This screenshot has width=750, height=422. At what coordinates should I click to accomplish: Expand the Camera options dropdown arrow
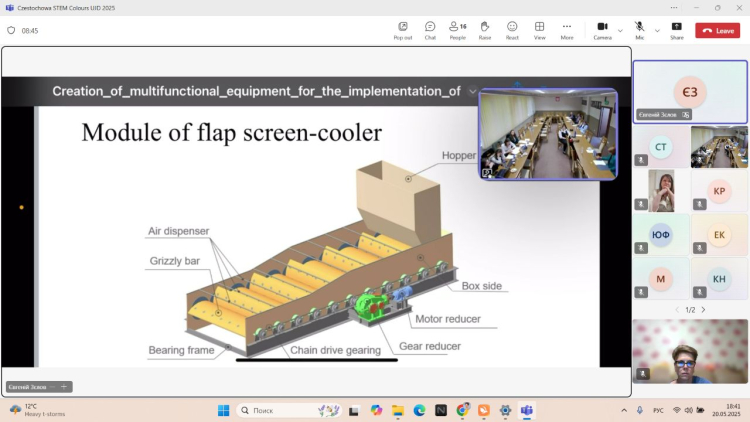[x=620, y=30]
